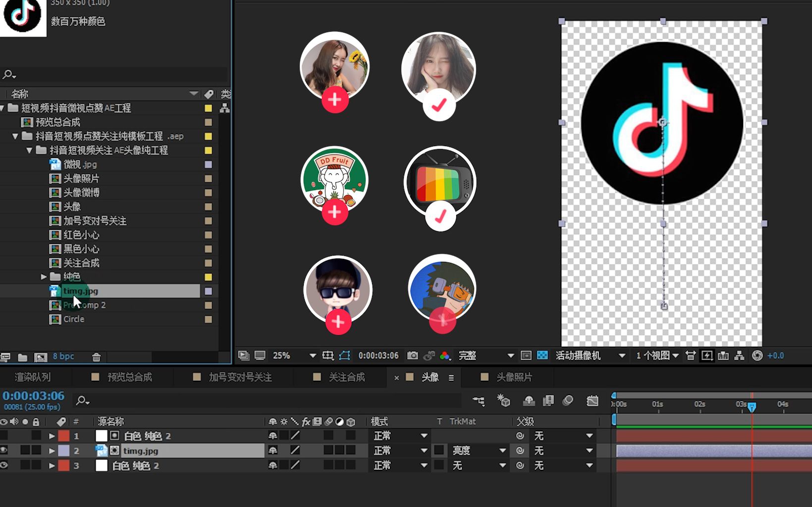The width and height of the screenshot is (812, 507).
Task: Click the fast previews lightning icon
Action: click(707, 355)
